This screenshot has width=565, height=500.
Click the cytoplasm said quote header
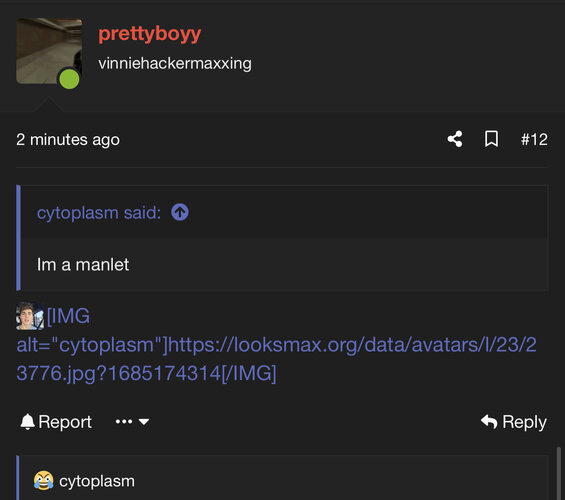click(99, 213)
